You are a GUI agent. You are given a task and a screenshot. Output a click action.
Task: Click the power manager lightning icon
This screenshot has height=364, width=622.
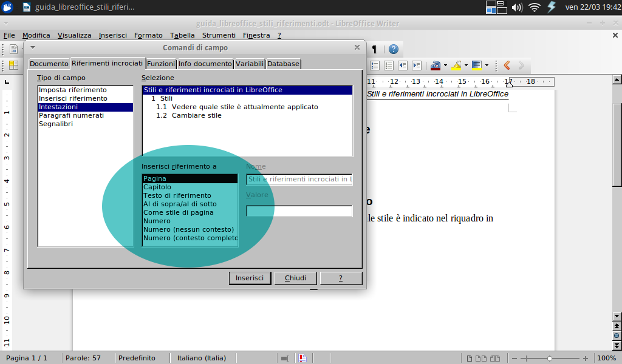tap(552, 7)
